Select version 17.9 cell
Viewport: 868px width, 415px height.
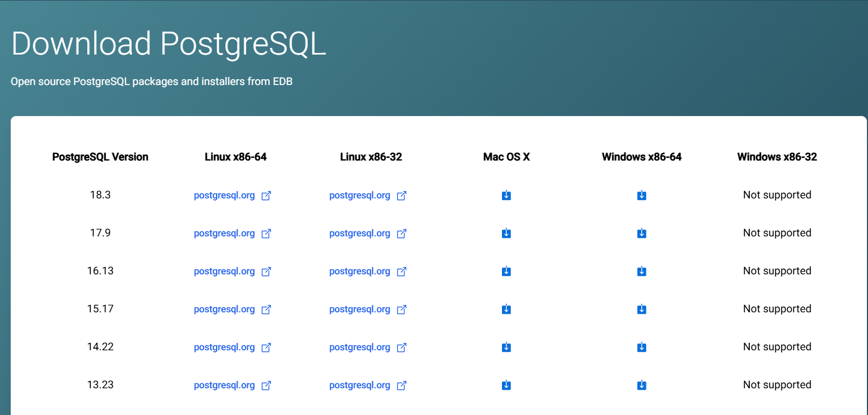pyautogui.click(x=100, y=233)
